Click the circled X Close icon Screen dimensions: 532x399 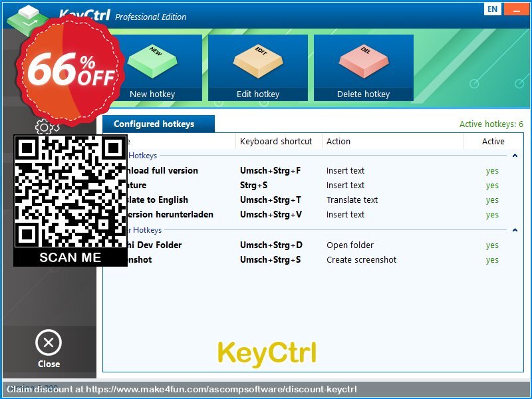(49, 342)
